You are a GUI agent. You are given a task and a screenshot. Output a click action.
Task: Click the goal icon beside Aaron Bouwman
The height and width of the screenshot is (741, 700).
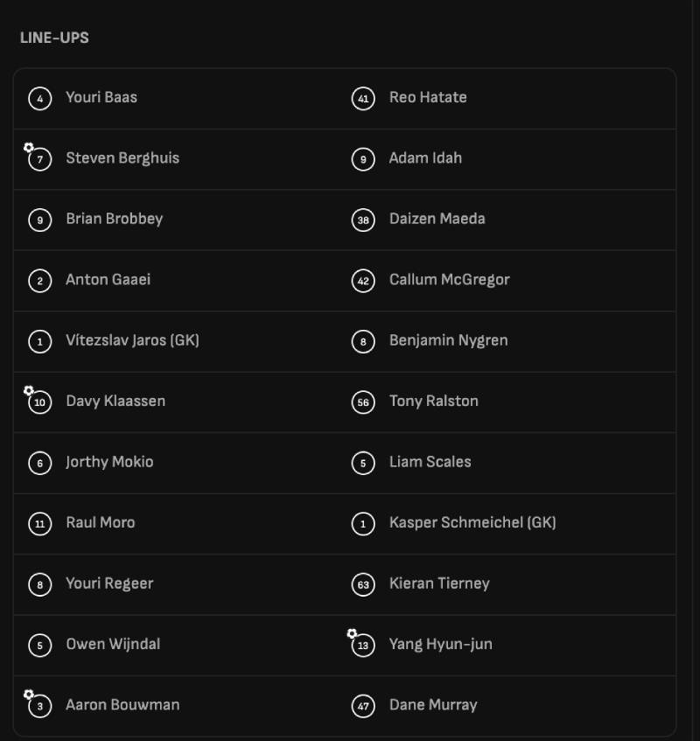point(29,695)
